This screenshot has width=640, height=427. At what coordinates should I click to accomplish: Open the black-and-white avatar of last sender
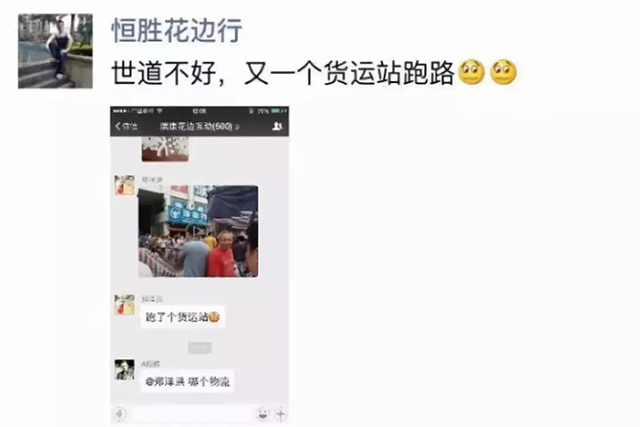pos(124,369)
